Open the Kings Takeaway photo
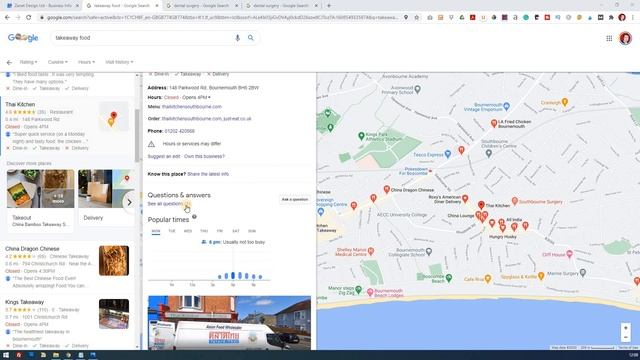 click(114, 314)
